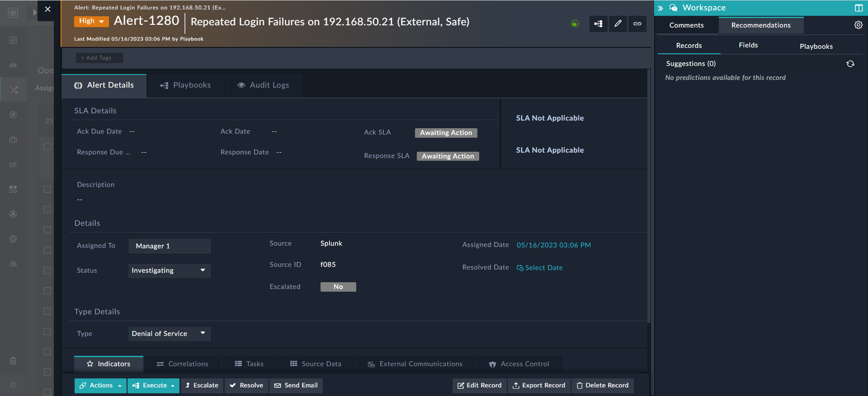Toggle Workspace panel layout icon

click(x=859, y=8)
